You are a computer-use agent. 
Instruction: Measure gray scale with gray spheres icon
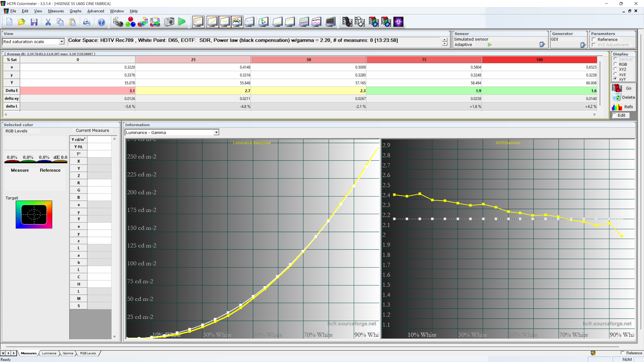click(x=118, y=22)
